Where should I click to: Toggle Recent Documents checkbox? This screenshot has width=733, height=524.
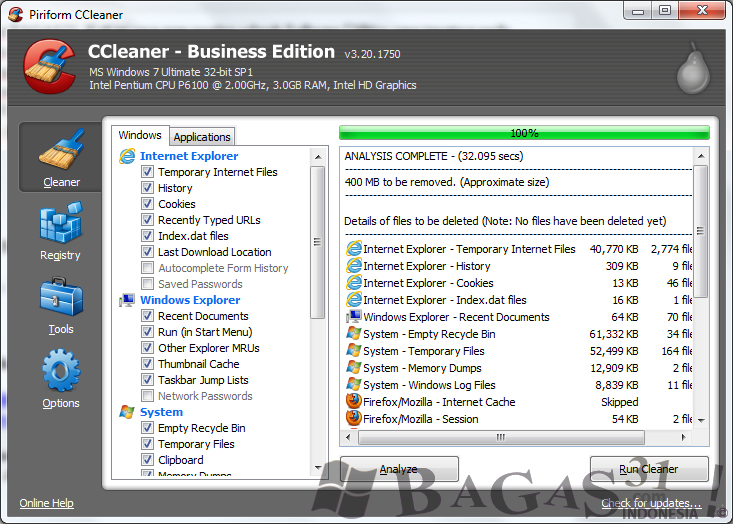tap(147, 316)
